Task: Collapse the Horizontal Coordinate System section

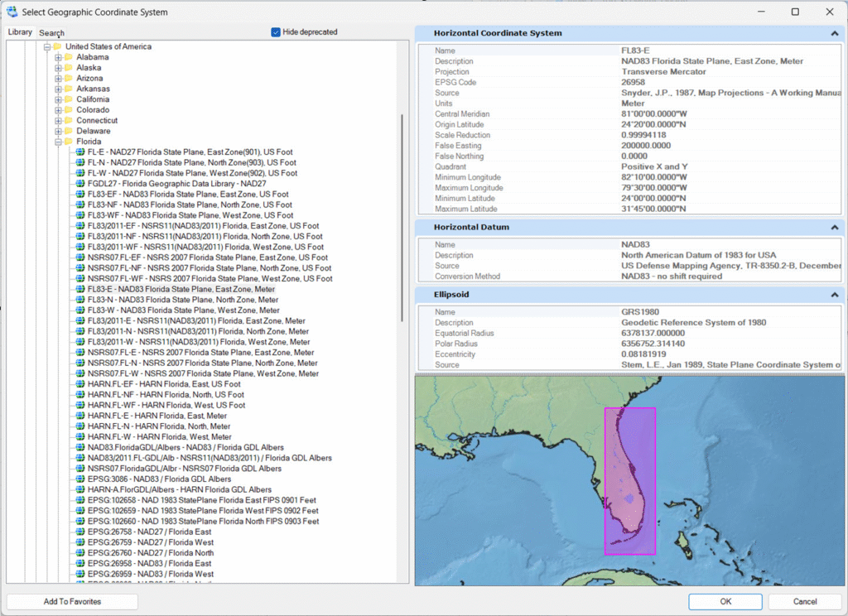Action: 835,33
